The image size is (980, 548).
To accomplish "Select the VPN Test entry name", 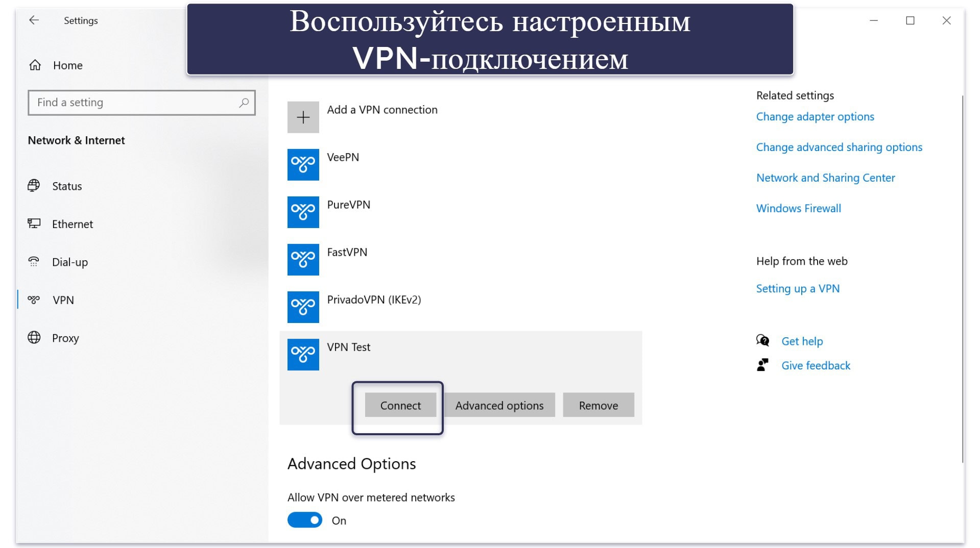I will 348,347.
